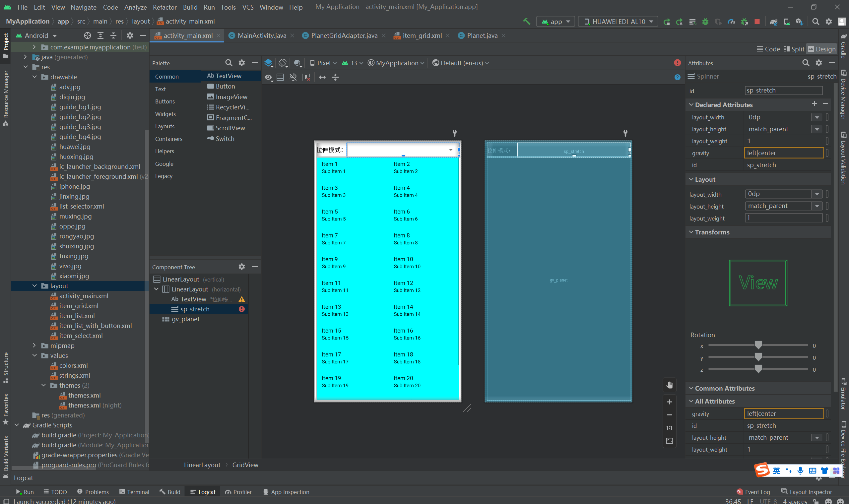
Task: Collapse the Transforms section
Action: tap(691, 232)
